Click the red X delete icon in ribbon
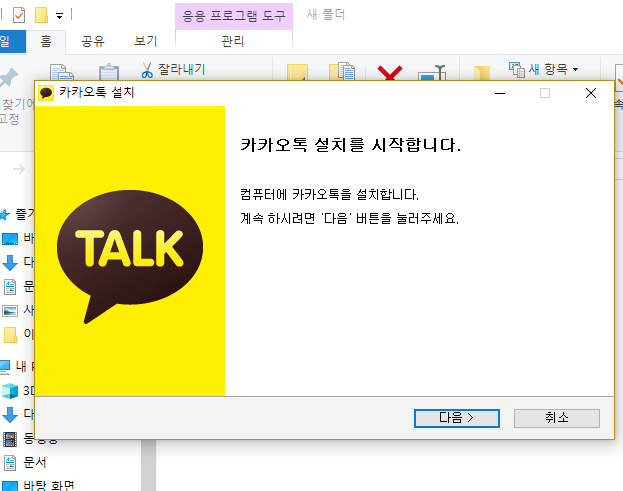The width and height of the screenshot is (623, 491). click(x=389, y=73)
